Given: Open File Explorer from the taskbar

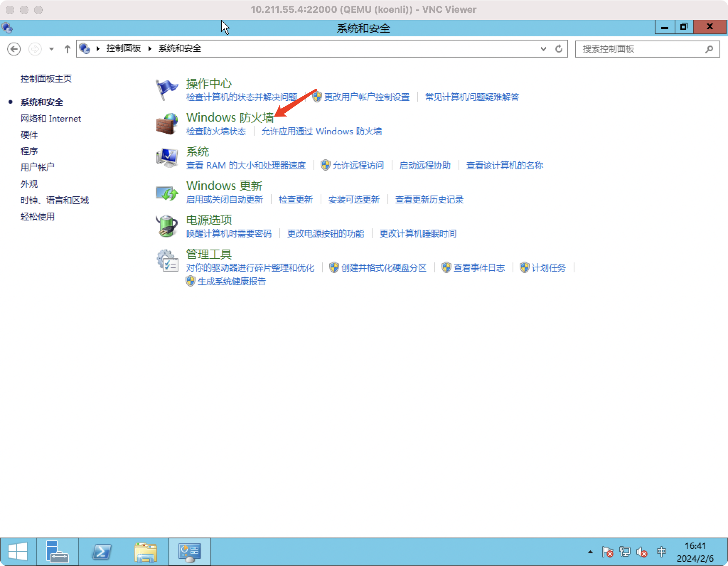Looking at the screenshot, I should pos(146,551).
